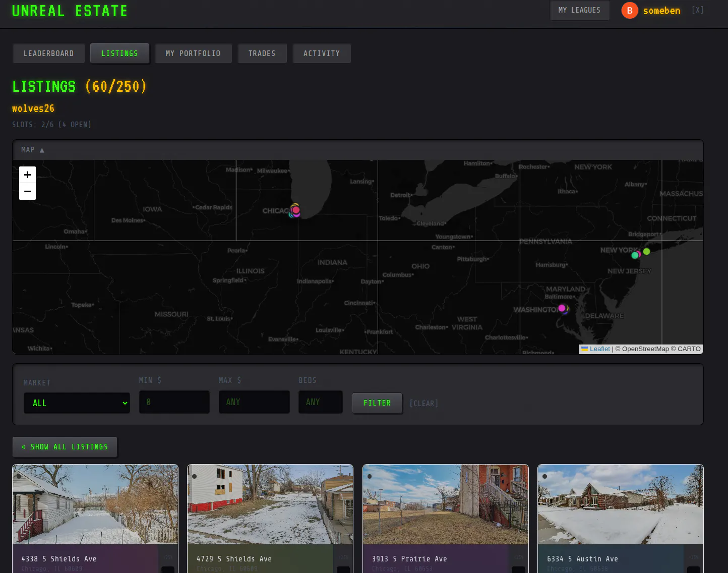View the Activity tab

point(322,53)
